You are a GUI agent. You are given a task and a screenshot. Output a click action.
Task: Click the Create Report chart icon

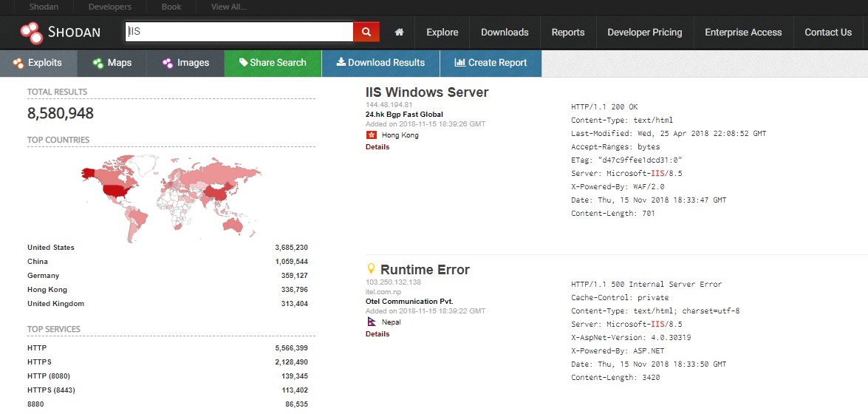(x=460, y=62)
